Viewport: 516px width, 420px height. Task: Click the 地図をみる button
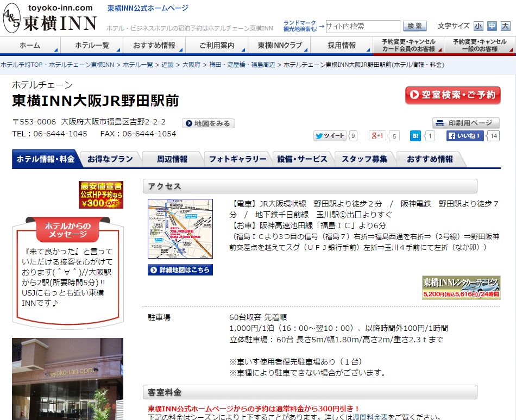point(208,123)
